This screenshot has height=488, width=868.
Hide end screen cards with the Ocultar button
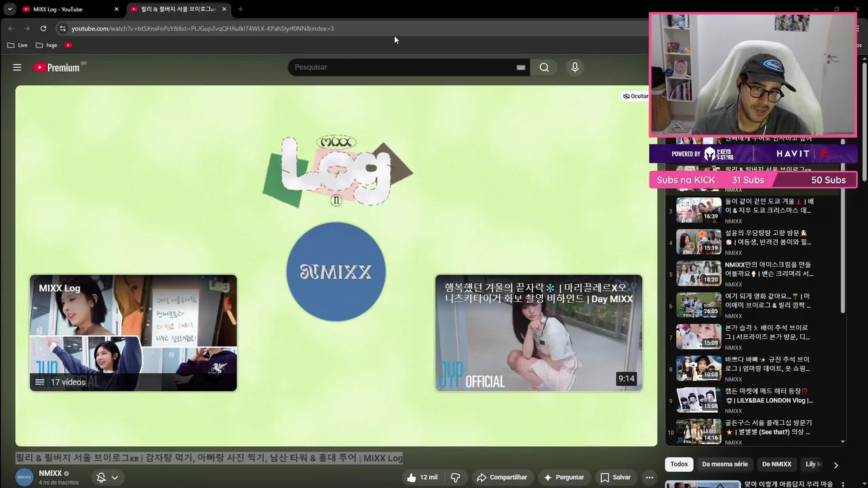click(636, 96)
